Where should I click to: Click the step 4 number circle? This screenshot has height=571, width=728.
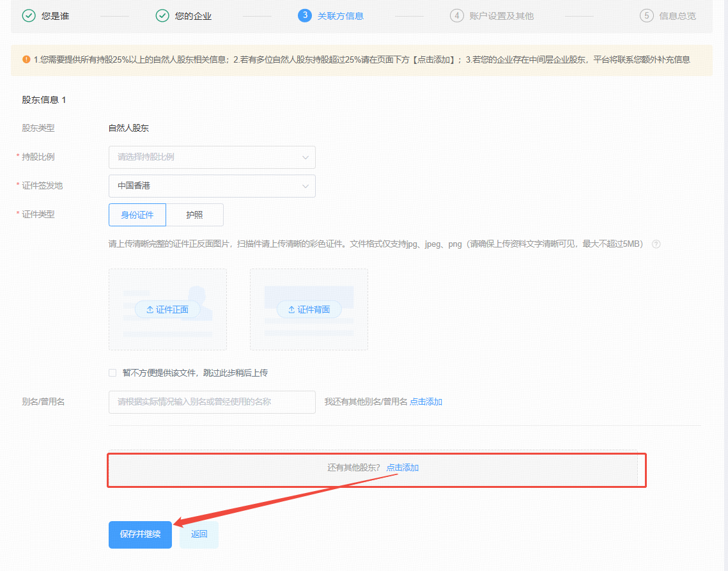[x=456, y=15]
